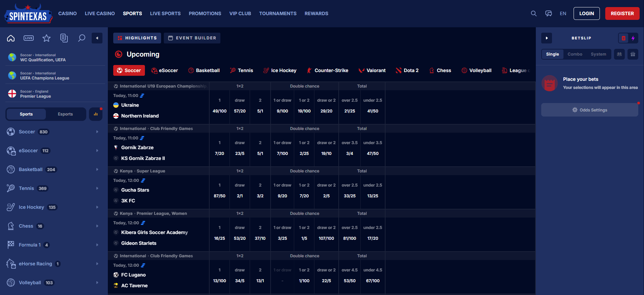This screenshot has width=644, height=295.
Task: Open REWARDS menu
Action: click(316, 13)
